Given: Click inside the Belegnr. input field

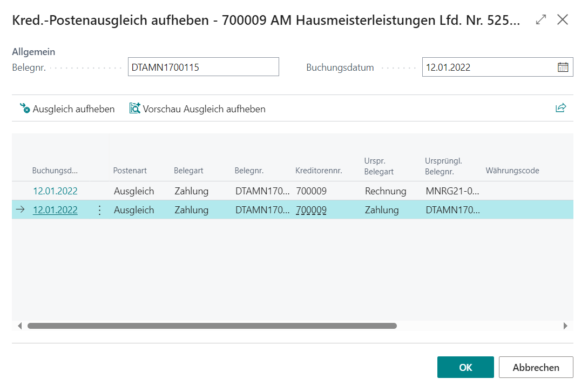Looking at the screenshot, I should pos(203,66).
